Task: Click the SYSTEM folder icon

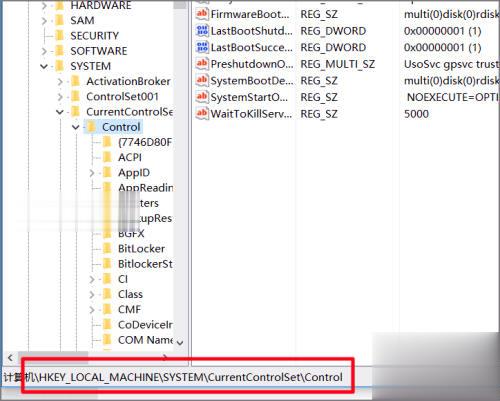Action: [x=60, y=66]
